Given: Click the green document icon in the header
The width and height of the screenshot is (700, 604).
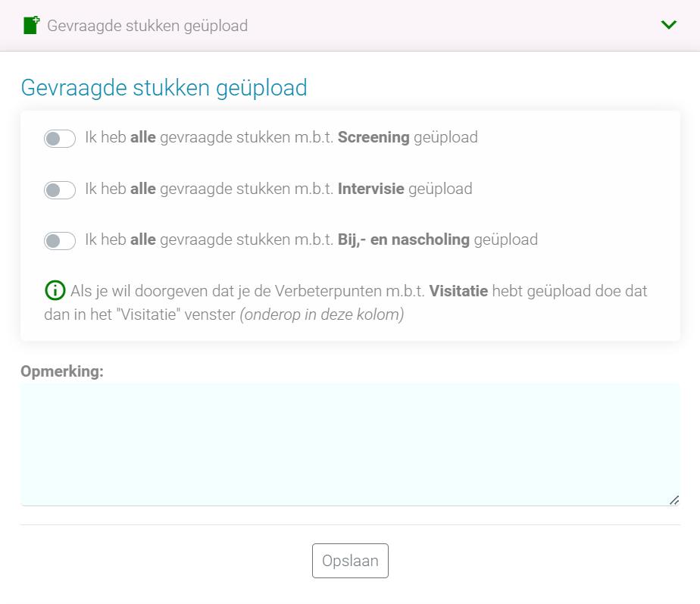Looking at the screenshot, I should (31, 25).
